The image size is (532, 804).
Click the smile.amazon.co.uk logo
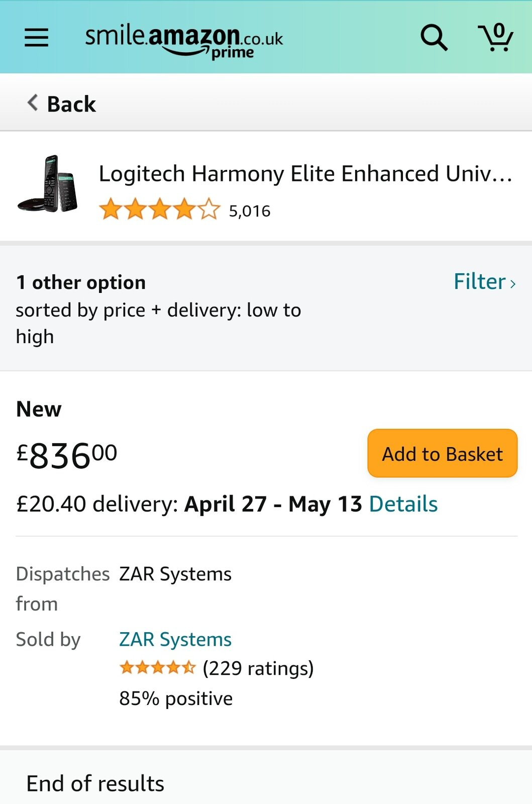point(184,41)
